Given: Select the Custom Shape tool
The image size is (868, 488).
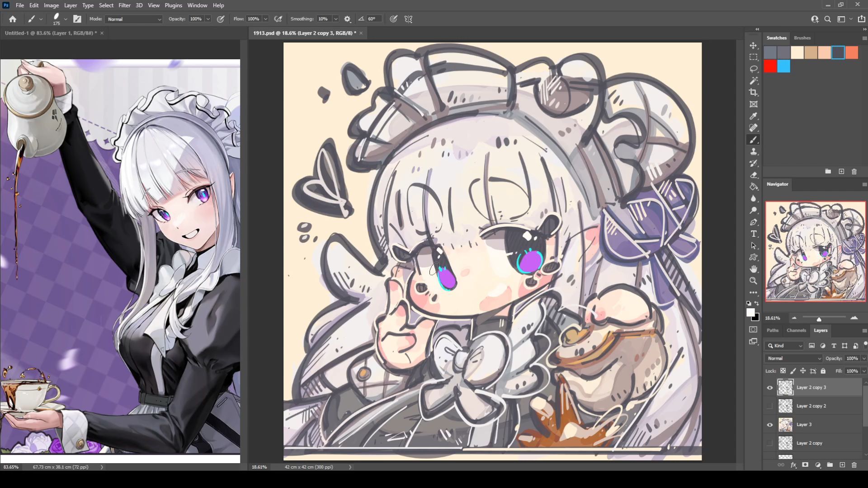Looking at the screenshot, I should [x=753, y=258].
